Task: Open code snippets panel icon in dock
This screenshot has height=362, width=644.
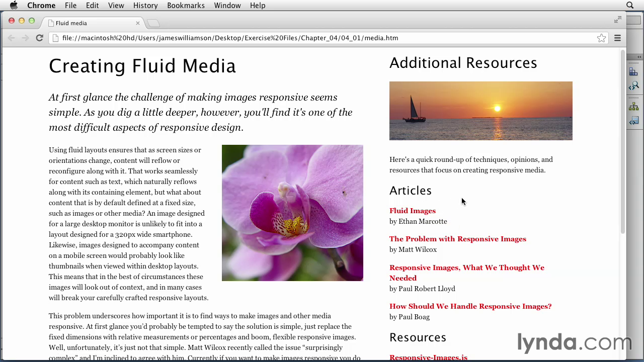Action: click(x=633, y=121)
